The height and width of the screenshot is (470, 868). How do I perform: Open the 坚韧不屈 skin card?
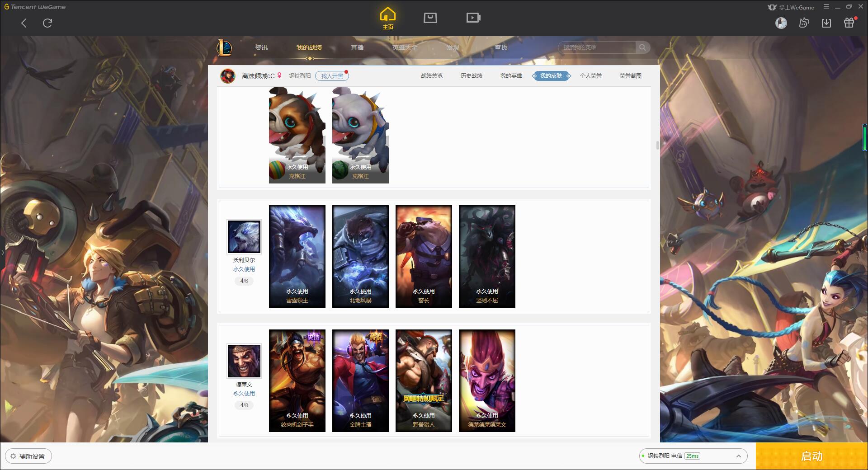click(x=487, y=257)
